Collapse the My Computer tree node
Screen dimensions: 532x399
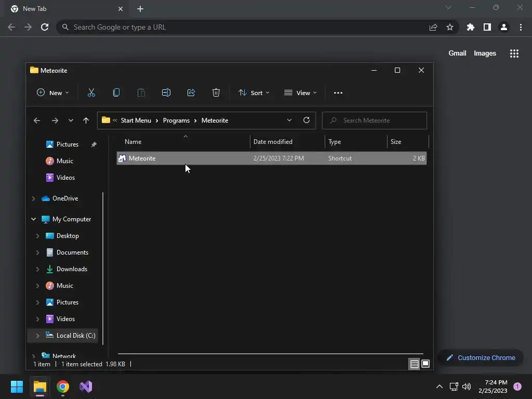[x=34, y=219]
